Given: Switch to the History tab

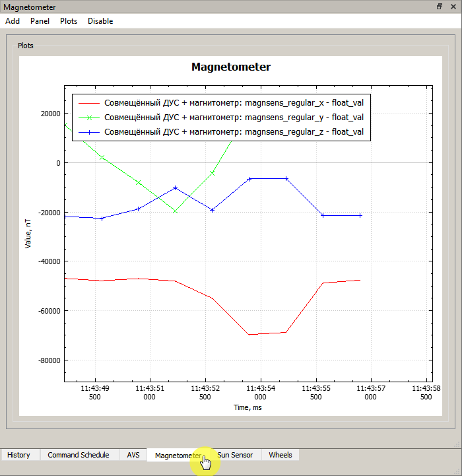Looking at the screenshot, I should pos(19,455).
